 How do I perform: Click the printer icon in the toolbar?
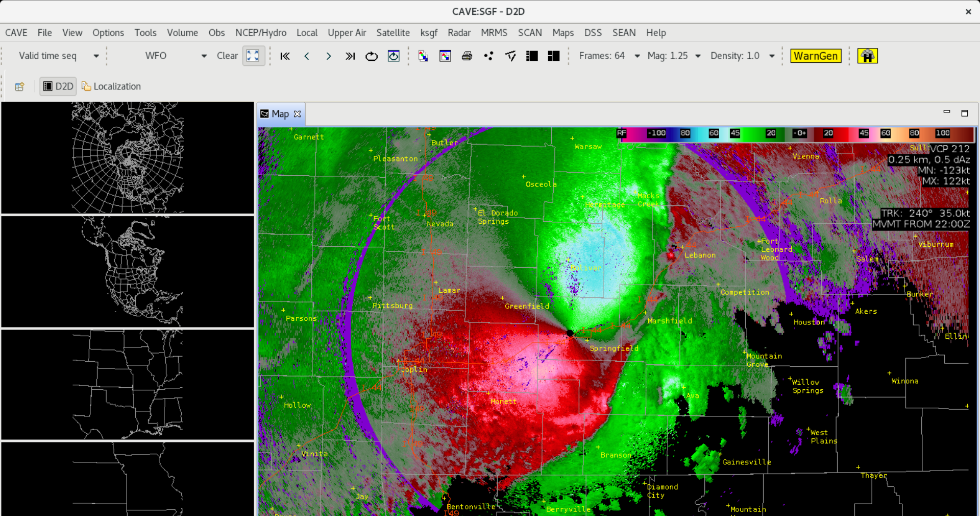tap(467, 56)
